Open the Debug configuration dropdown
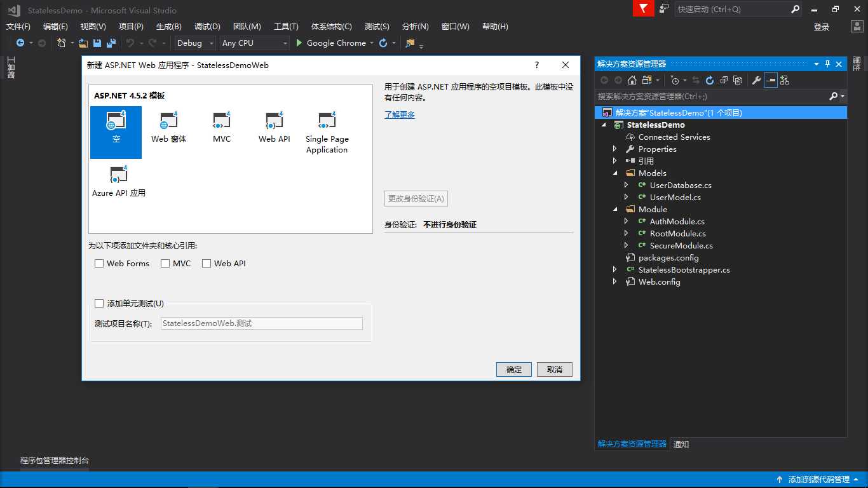 pyautogui.click(x=196, y=43)
